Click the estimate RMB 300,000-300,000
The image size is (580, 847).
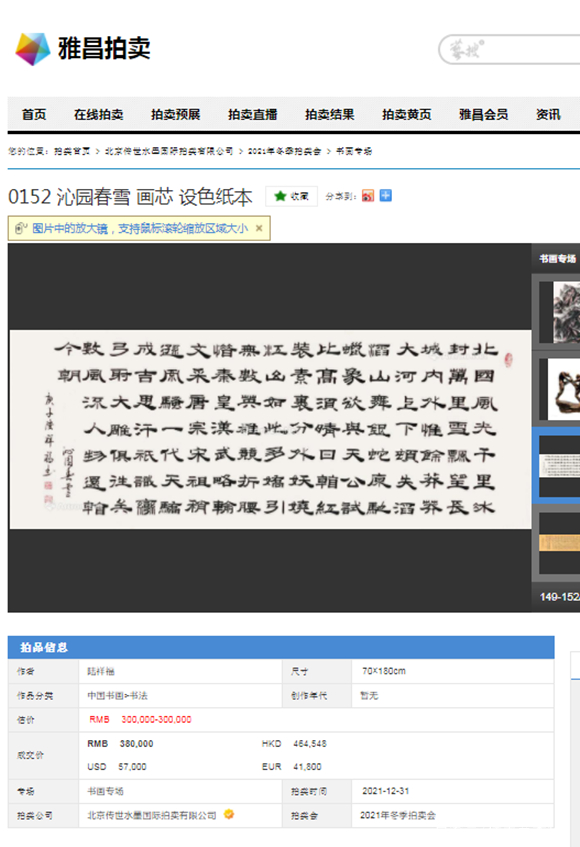point(140,720)
